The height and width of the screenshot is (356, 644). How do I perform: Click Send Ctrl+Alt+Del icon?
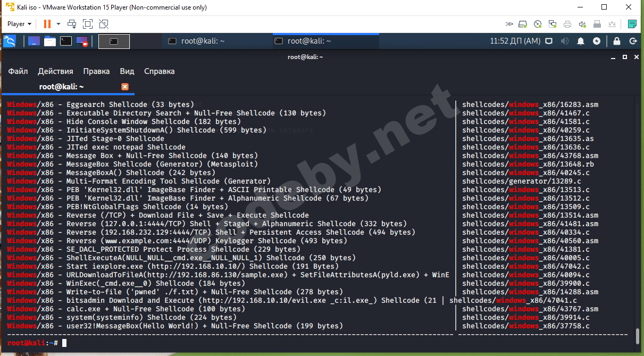(x=72, y=24)
